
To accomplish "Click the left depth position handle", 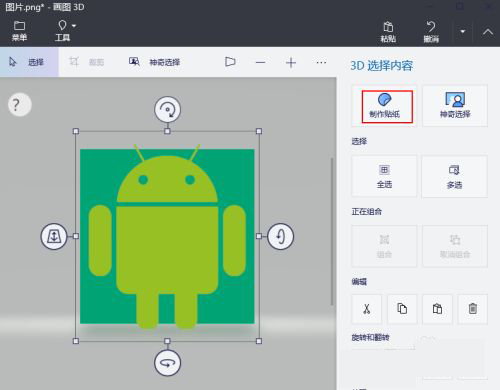I will pyautogui.click(x=54, y=236).
